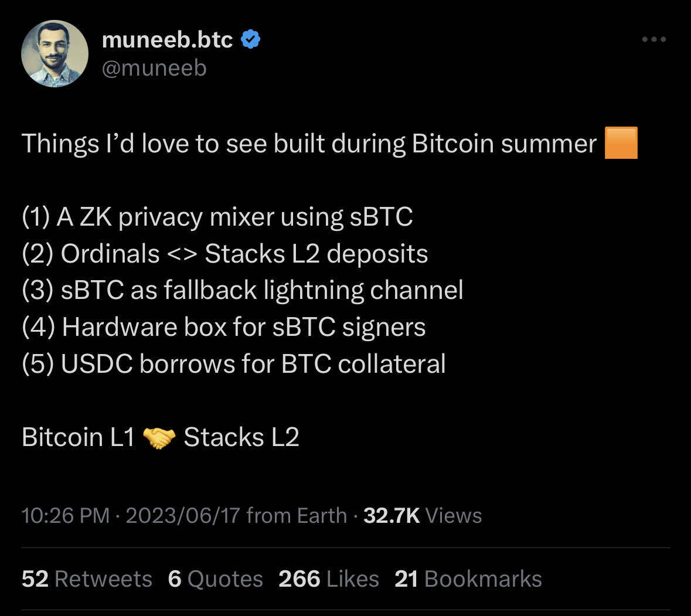Image resolution: width=691 pixels, height=616 pixels.
Task: View the 32.7K Views count
Action: 423,516
